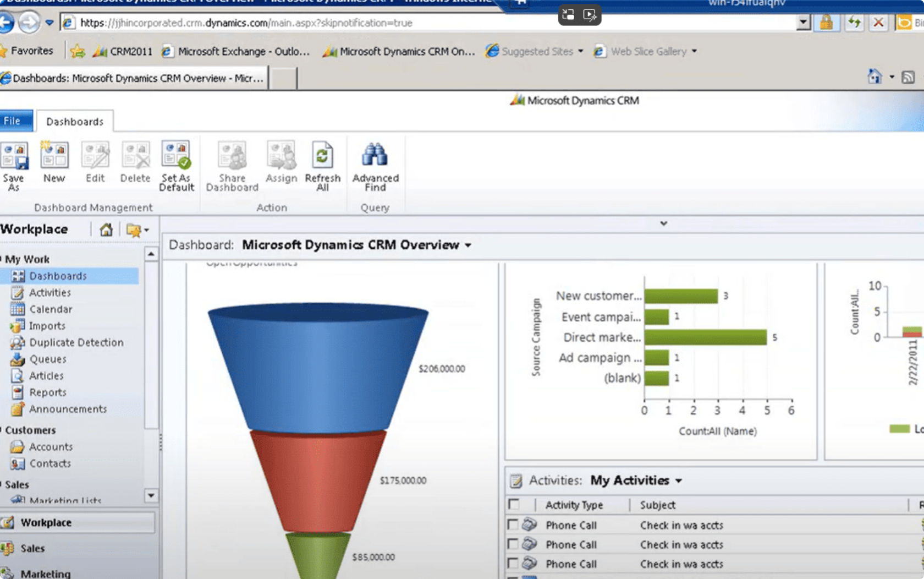Open Calendar in navigation pane
This screenshot has height=579, width=924.
51,309
